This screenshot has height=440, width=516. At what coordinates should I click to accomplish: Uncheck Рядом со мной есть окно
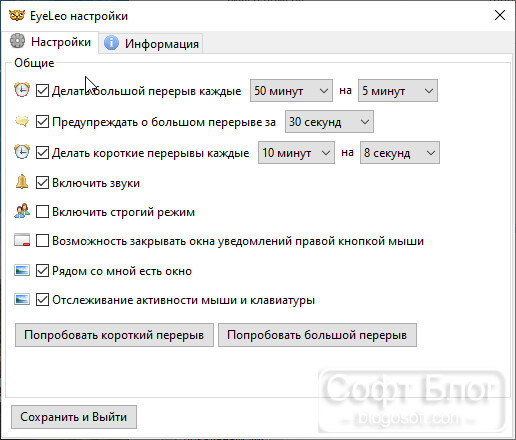tap(42, 270)
